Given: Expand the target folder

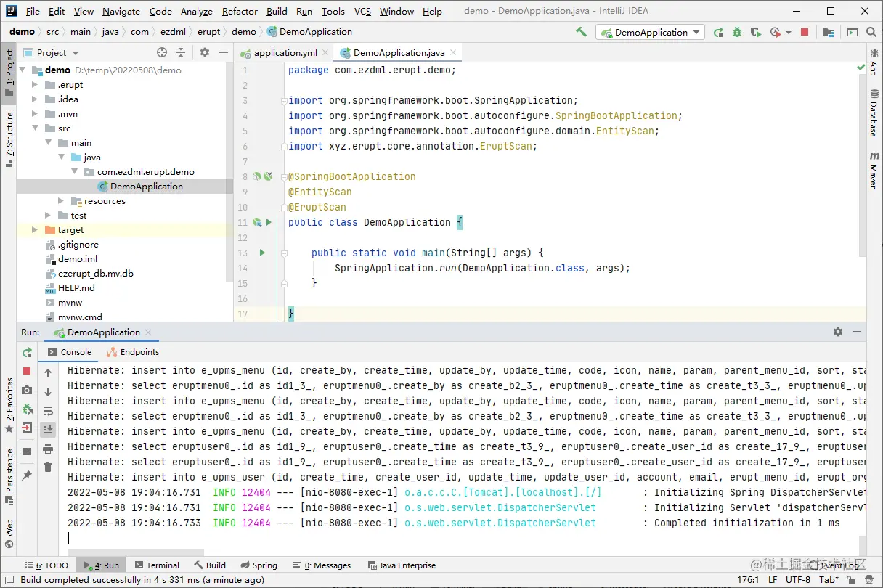Looking at the screenshot, I should click(35, 230).
